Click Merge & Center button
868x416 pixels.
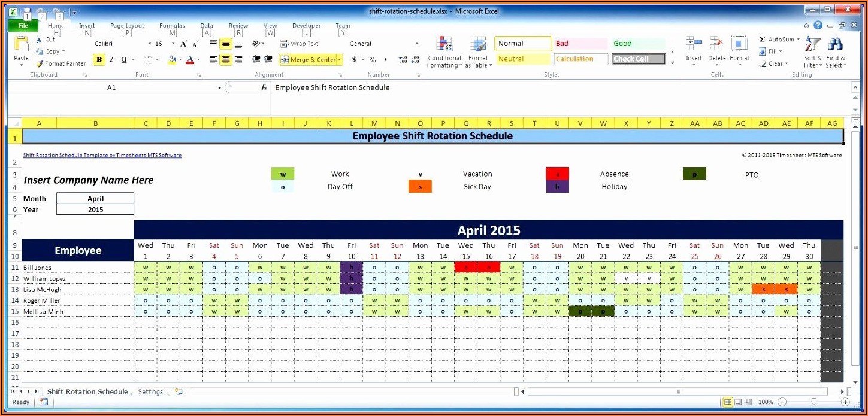click(x=308, y=59)
